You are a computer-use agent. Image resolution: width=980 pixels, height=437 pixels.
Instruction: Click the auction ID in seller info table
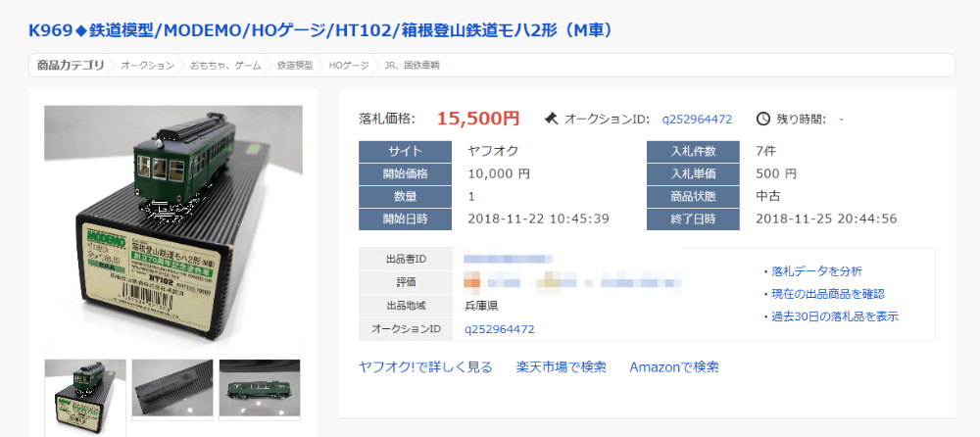499,328
